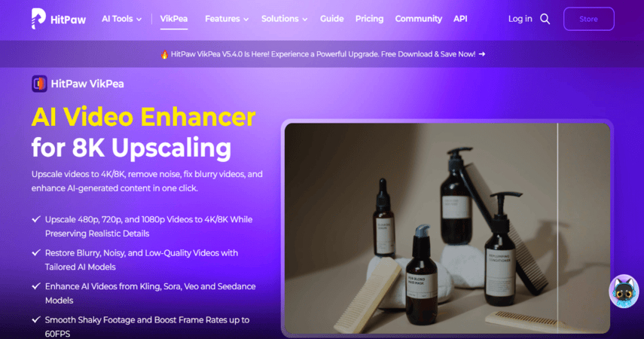Open the HitPaw logo home link

[58, 19]
